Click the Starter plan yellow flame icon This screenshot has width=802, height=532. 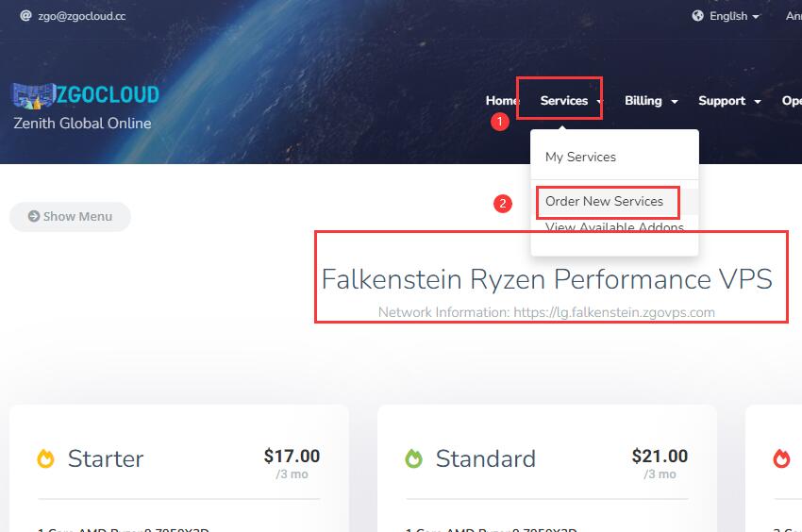45,458
